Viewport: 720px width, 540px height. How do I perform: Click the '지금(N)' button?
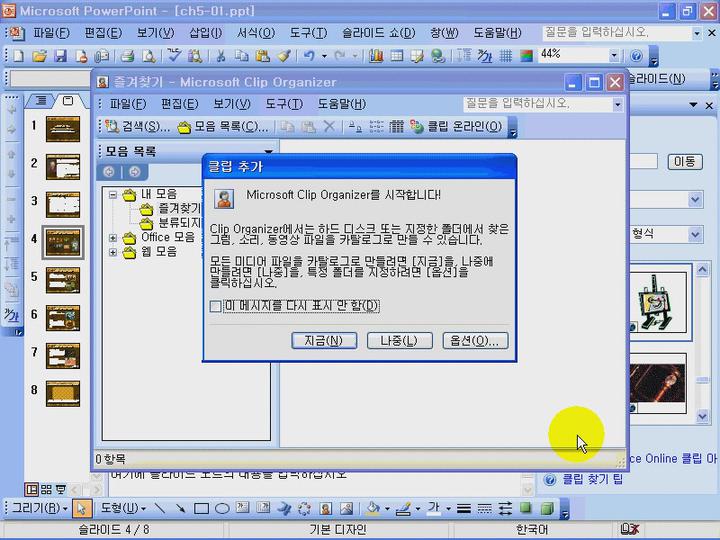pyautogui.click(x=324, y=341)
